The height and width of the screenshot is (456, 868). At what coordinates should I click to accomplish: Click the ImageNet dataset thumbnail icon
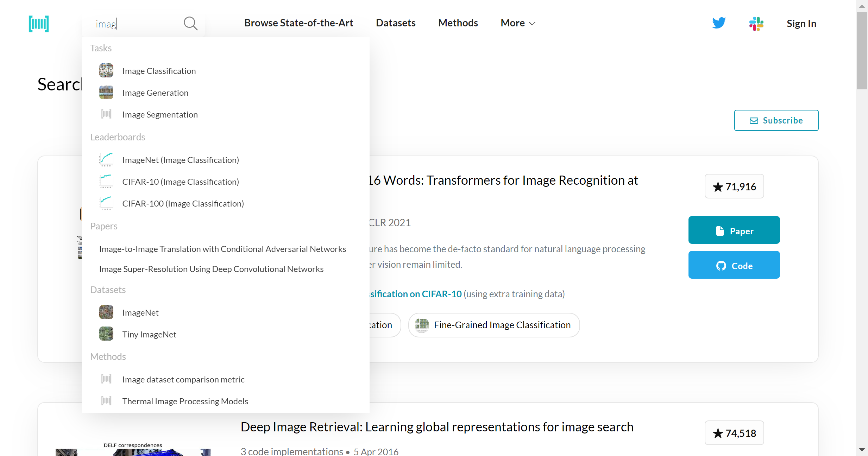coord(106,312)
